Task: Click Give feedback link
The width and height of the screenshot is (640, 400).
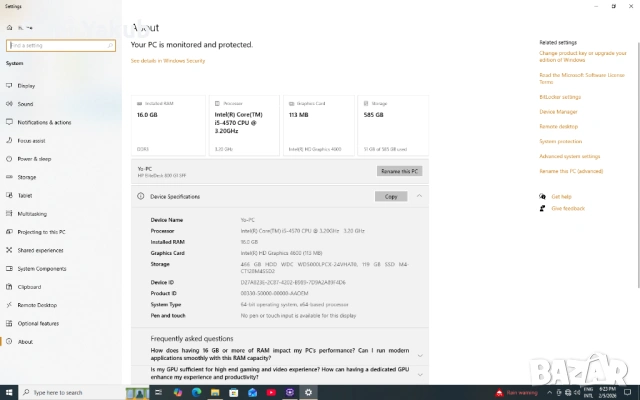Action: (x=568, y=208)
